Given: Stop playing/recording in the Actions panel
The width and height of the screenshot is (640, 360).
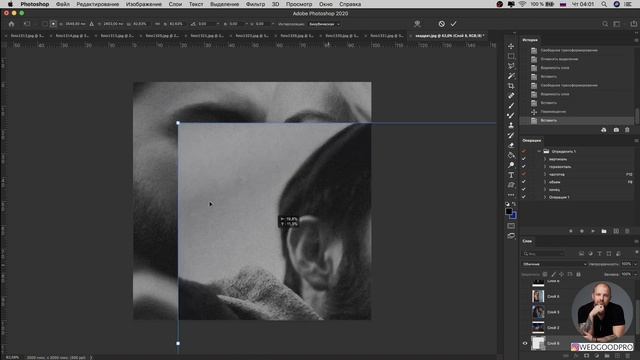Looking at the screenshot, I should pyautogui.click(x=571, y=231).
